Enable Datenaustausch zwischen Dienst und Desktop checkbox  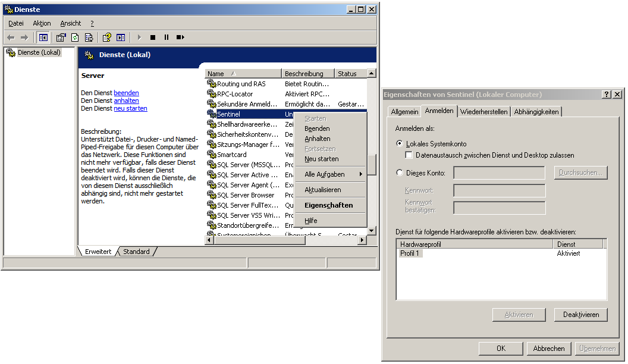click(409, 155)
